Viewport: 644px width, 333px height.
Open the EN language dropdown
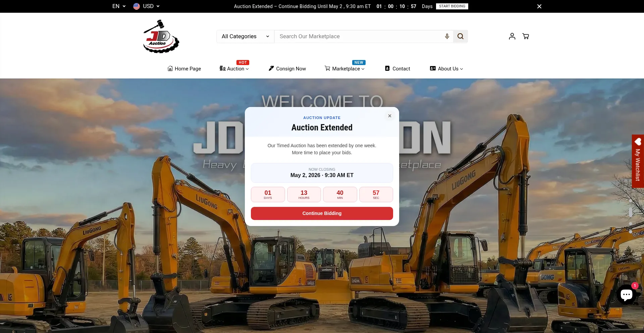pyautogui.click(x=119, y=6)
